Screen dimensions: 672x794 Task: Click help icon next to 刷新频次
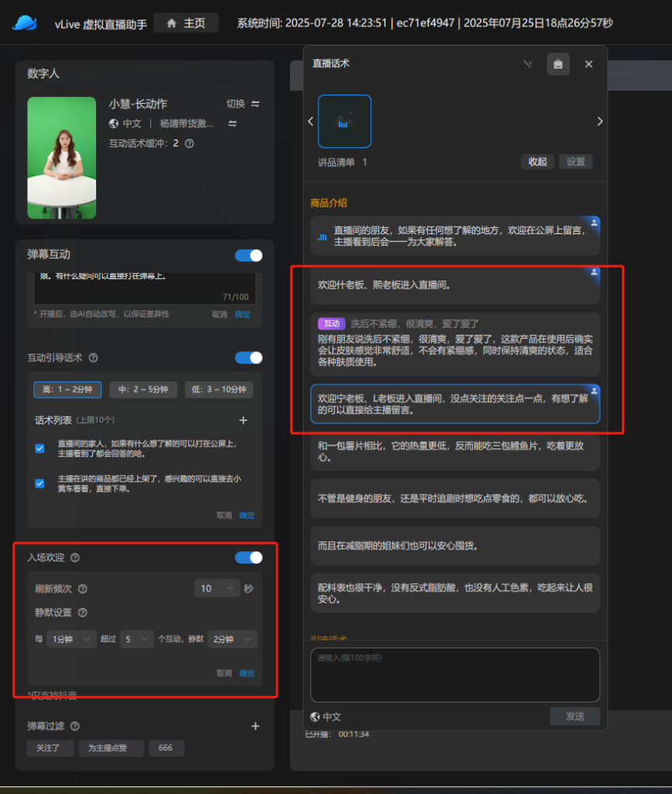83,589
